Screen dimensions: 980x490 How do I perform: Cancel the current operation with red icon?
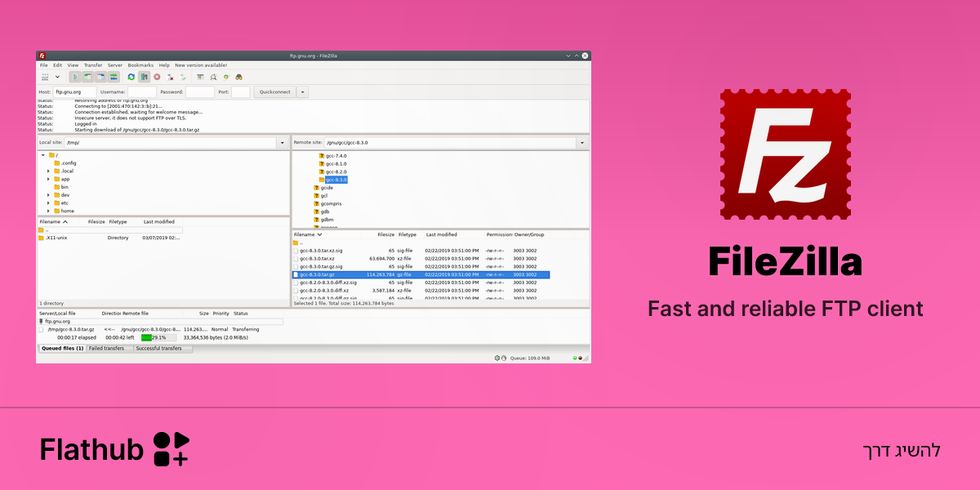pos(157,77)
